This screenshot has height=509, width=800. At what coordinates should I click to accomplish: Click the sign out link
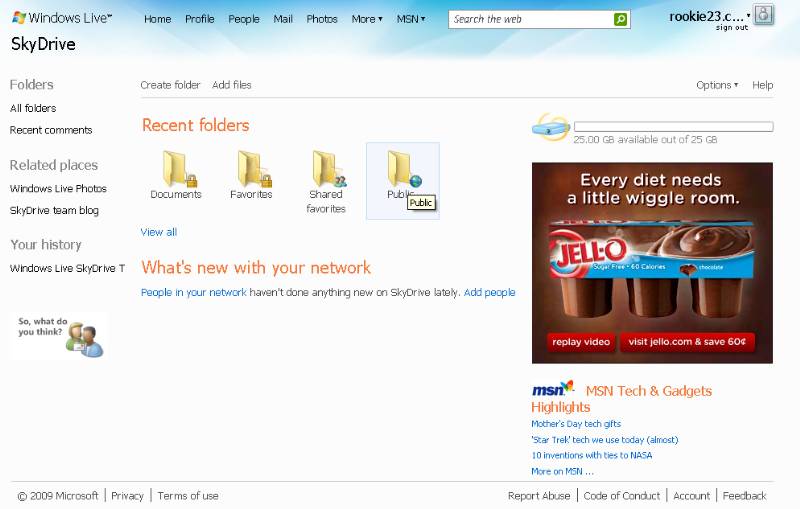pos(732,28)
